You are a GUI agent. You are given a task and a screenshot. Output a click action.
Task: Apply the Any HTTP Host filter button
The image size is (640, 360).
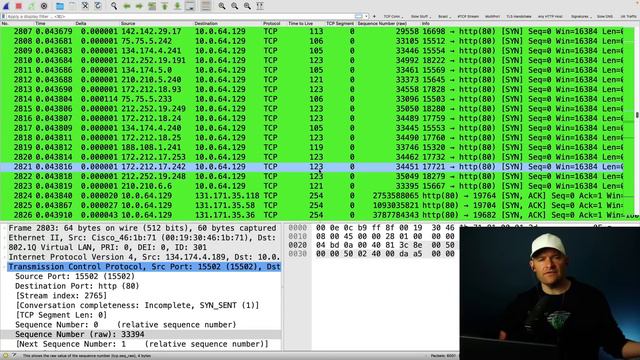point(550,16)
